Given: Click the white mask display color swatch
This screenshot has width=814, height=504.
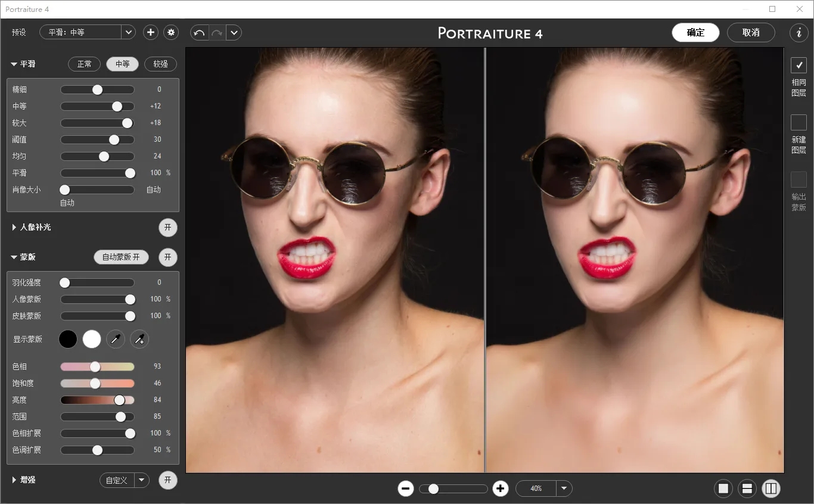Looking at the screenshot, I should [92, 340].
